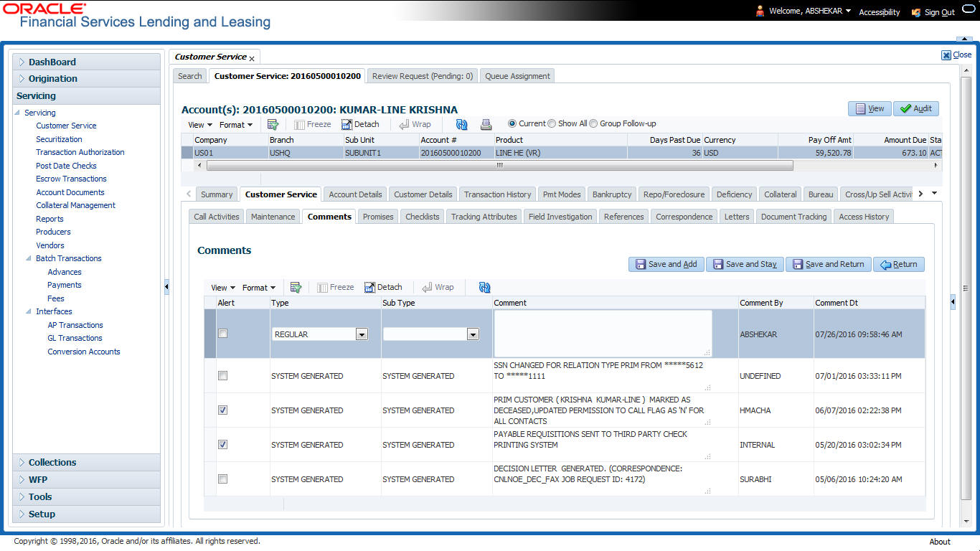Toggle Alert checkbox for DECISION LETTER comment
This screenshot has height=551, width=980.
pos(223,479)
